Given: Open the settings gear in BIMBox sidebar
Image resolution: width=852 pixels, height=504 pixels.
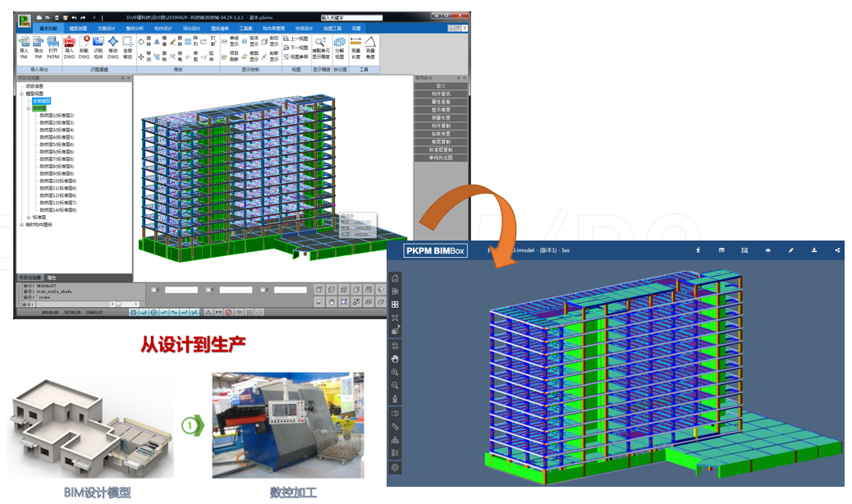Looking at the screenshot, I should click(x=396, y=467).
